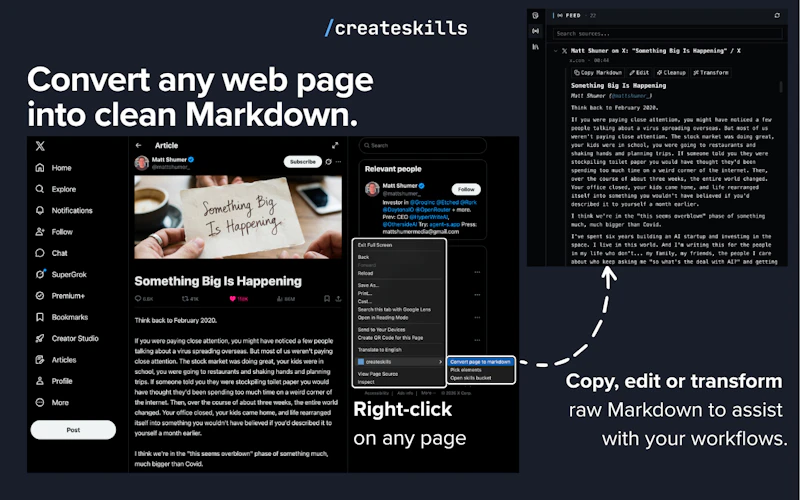Open Chat in X sidebar
The image size is (800, 500).
point(52,253)
